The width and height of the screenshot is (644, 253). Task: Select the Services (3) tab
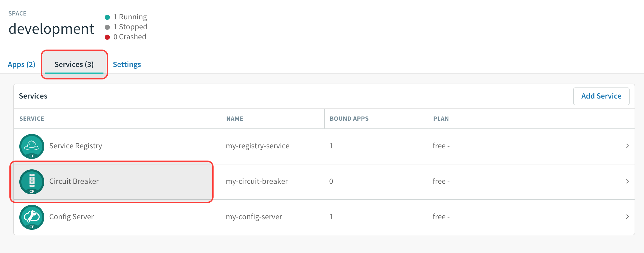(74, 64)
